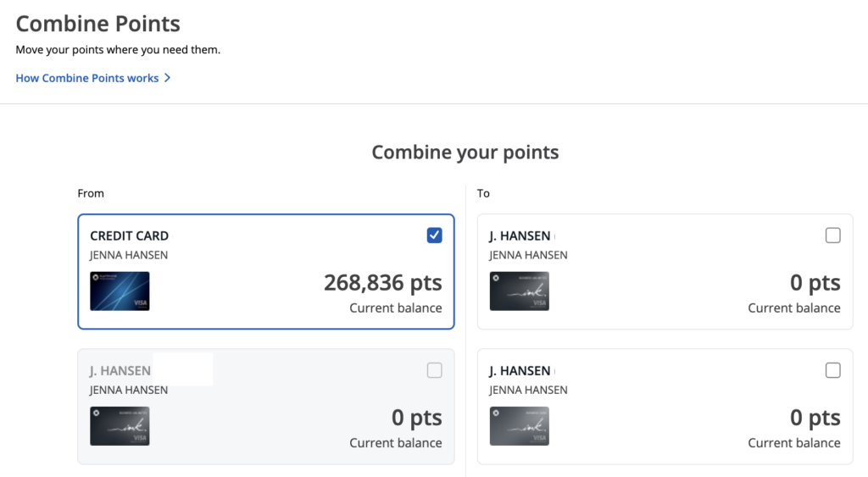Click the Combine Points page heading
Screen dimensions: 868x477
pos(97,24)
